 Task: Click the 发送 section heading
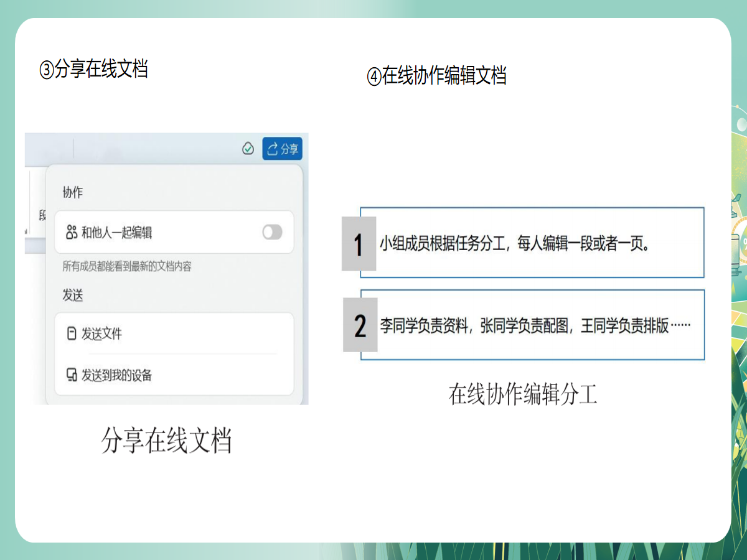(x=72, y=296)
